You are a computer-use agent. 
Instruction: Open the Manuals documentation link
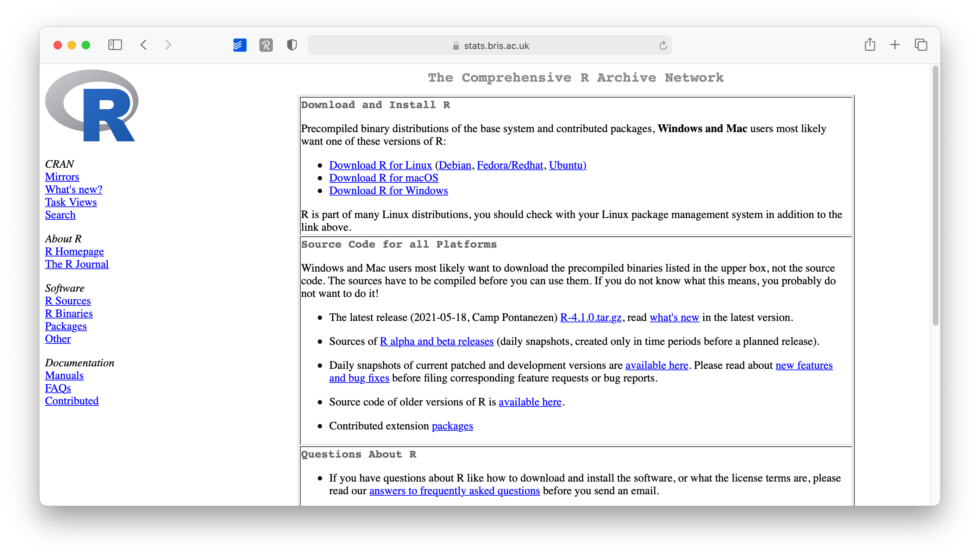tap(64, 375)
